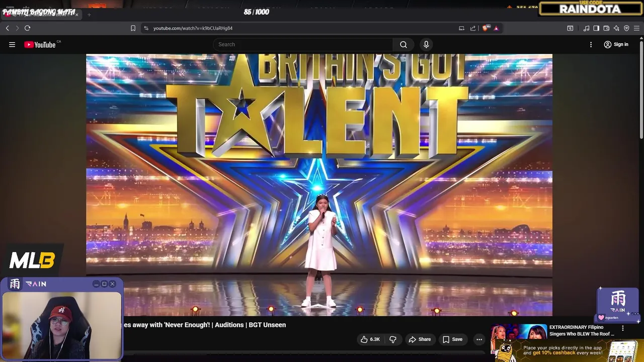Viewport: 644px width, 362px height.
Task: Open options menu for EXTRAORDINARY Filipino video
Action: click(623, 328)
